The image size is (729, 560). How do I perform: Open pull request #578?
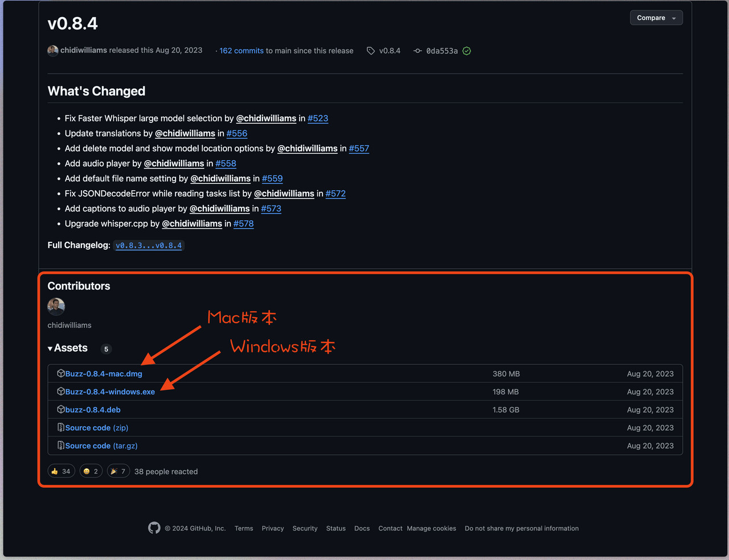tap(244, 224)
